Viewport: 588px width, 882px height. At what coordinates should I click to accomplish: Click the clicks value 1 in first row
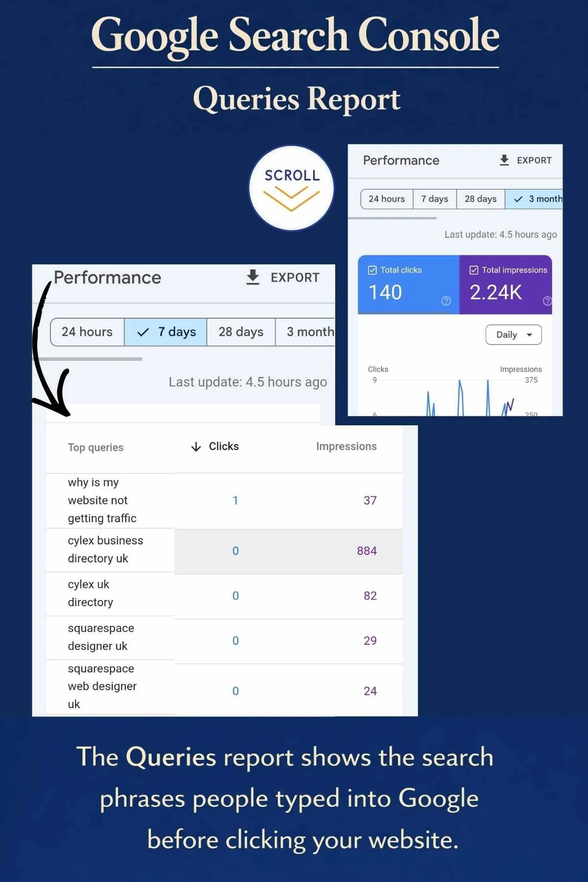click(x=235, y=500)
